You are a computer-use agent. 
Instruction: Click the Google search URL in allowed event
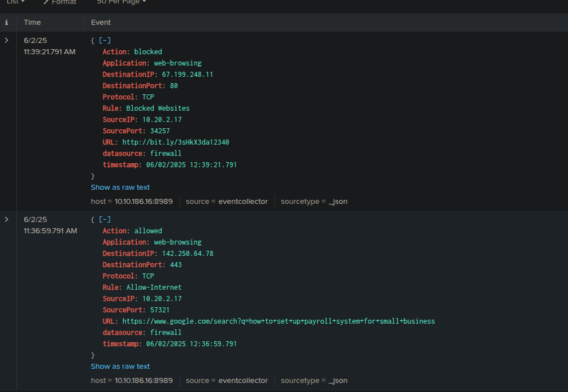coord(279,321)
